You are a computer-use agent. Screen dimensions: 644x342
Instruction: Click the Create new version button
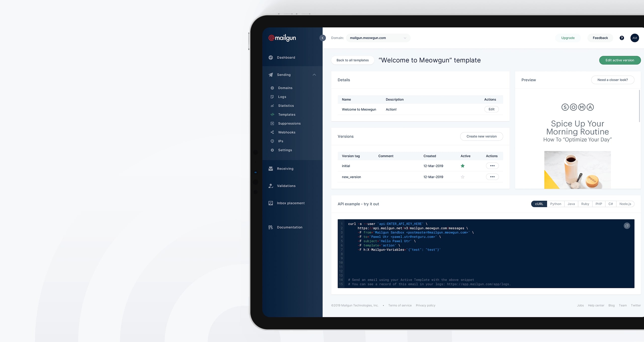point(481,137)
